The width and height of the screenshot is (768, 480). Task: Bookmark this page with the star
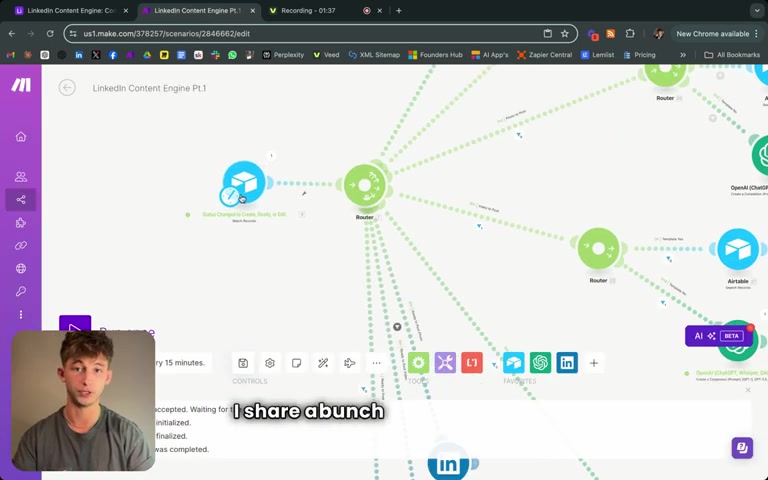click(565, 33)
